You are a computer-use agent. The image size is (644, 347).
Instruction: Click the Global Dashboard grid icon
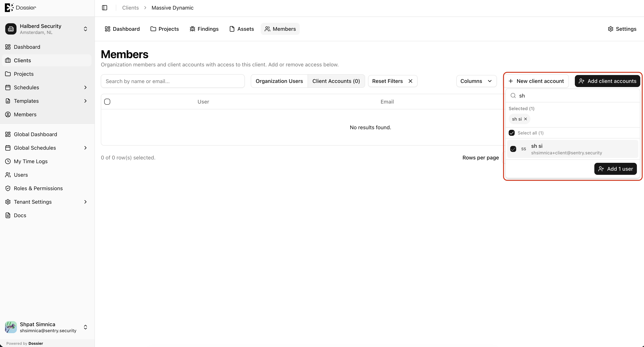tap(8, 134)
